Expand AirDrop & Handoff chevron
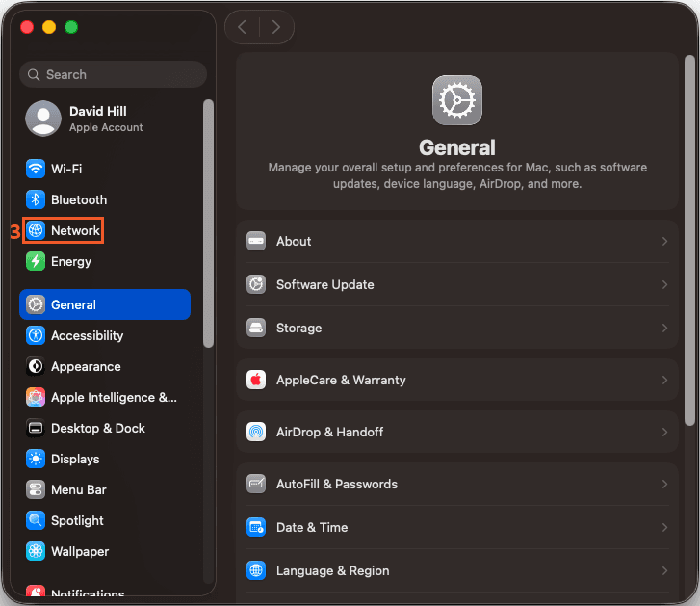Viewport: 700px width, 606px height. click(x=664, y=432)
